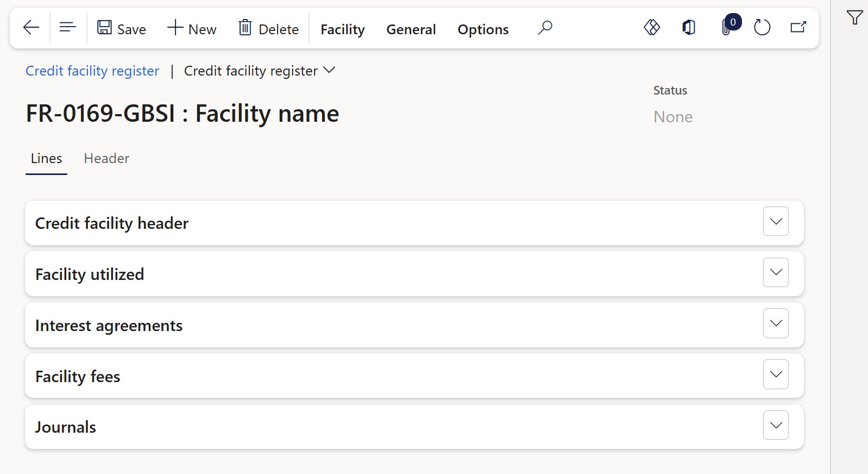The image size is (868, 474).
Task: Refresh the page with circular arrow
Action: click(762, 27)
